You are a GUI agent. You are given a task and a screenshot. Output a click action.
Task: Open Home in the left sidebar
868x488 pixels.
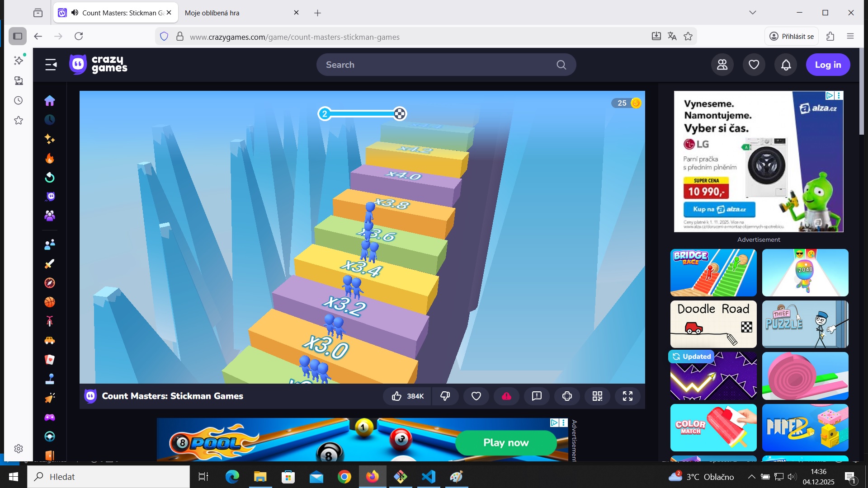pyautogui.click(x=50, y=100)
